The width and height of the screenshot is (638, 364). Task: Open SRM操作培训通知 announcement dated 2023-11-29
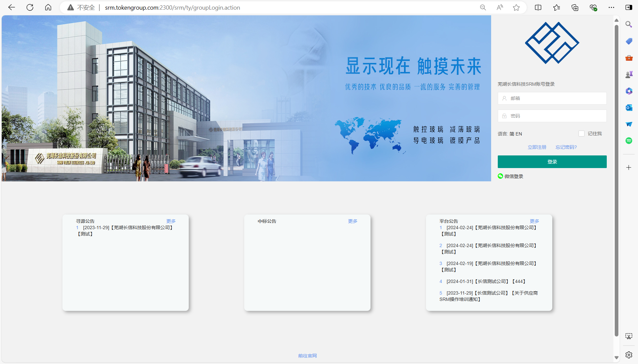point(488,296)
